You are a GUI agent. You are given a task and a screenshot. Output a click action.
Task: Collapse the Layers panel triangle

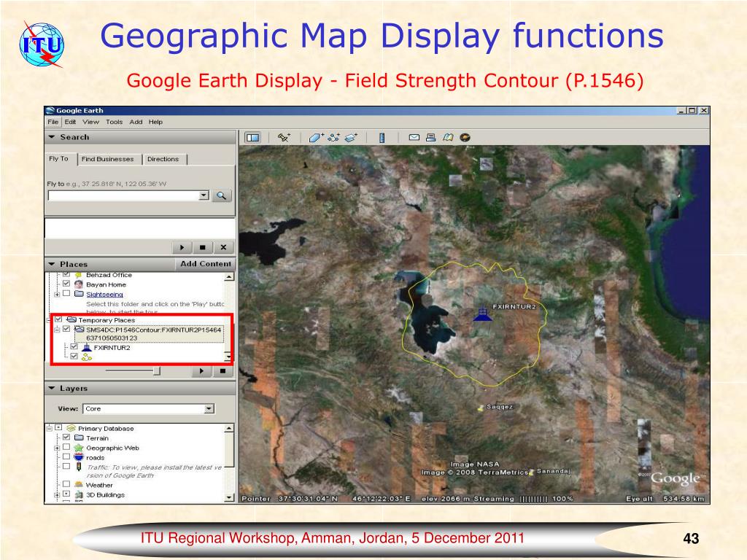tap(52, 388)
